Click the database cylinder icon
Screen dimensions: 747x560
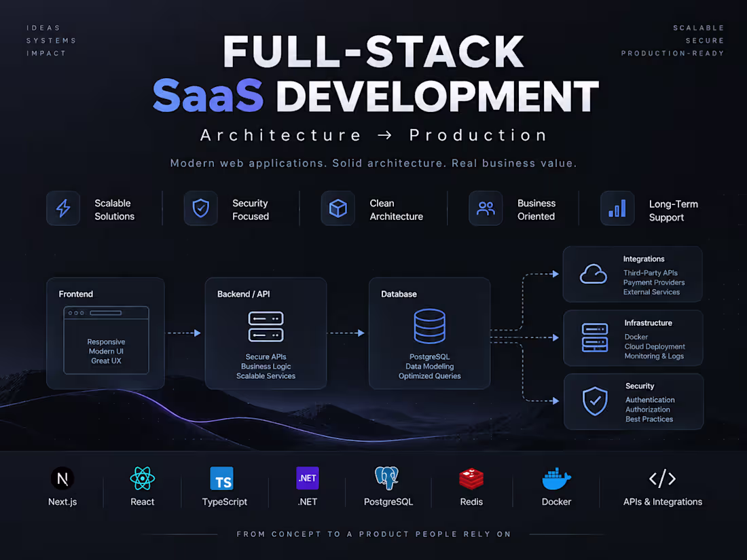(x=429, y=326)
